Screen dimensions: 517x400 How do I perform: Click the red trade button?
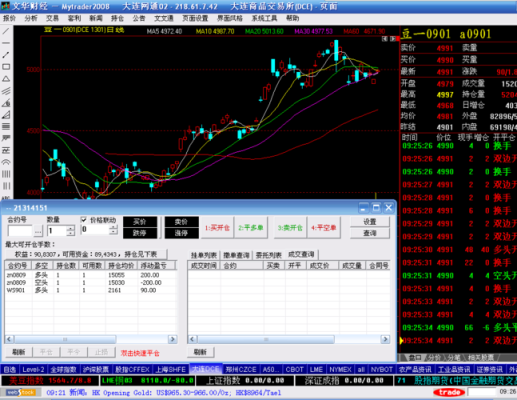tap(449, 392)
